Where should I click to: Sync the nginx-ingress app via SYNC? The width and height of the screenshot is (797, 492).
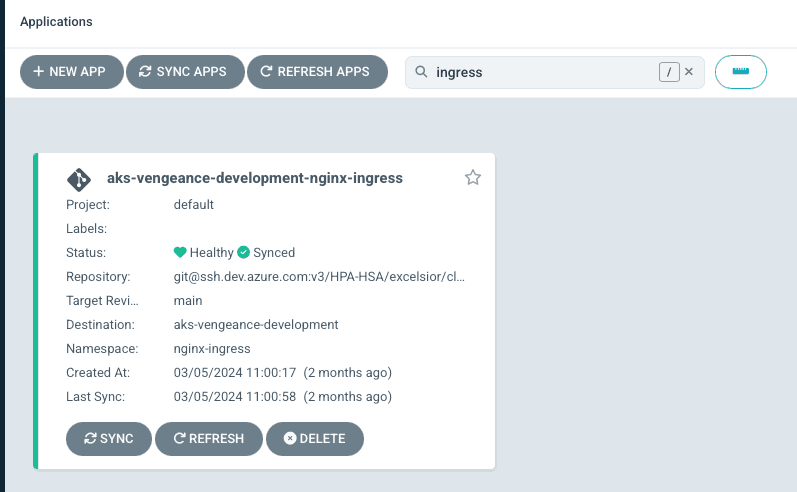(x=109, y=439)
